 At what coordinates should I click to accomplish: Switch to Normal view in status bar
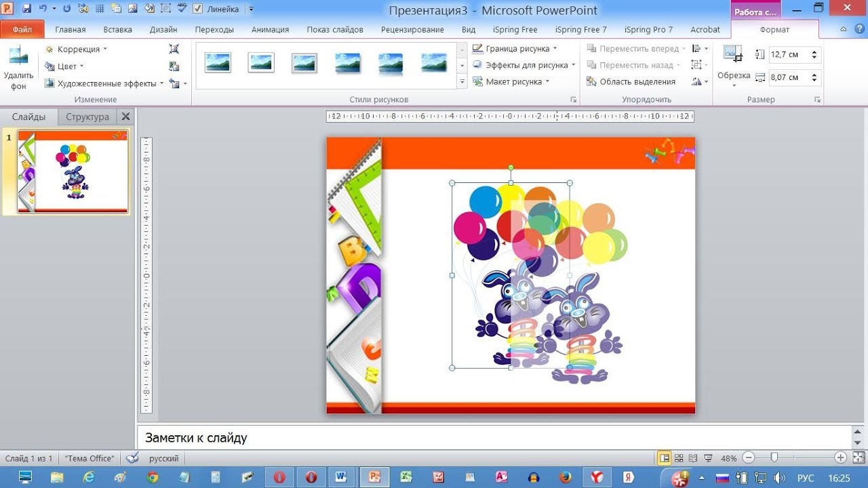click(665, 458)
